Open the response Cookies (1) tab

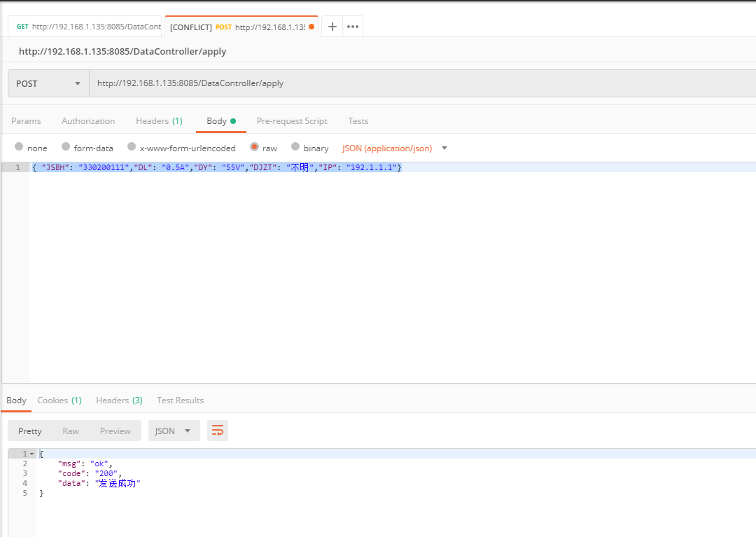tap(59, 400)
